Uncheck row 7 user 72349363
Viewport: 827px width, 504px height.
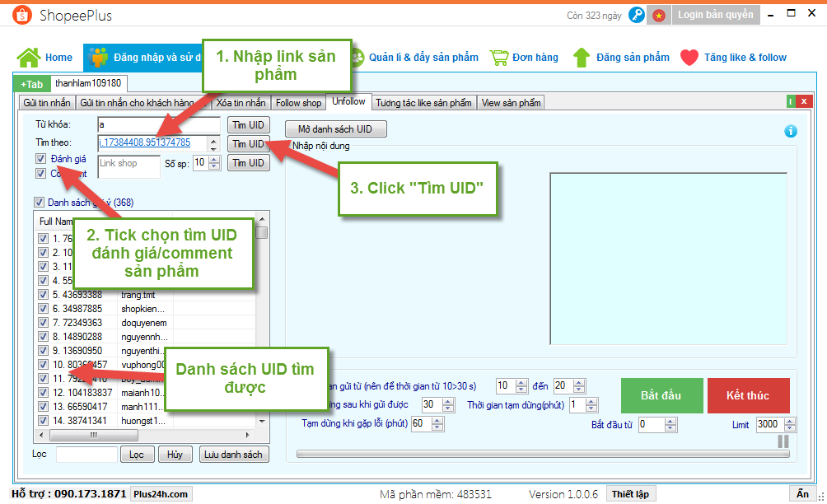click(x=44, y=323)
